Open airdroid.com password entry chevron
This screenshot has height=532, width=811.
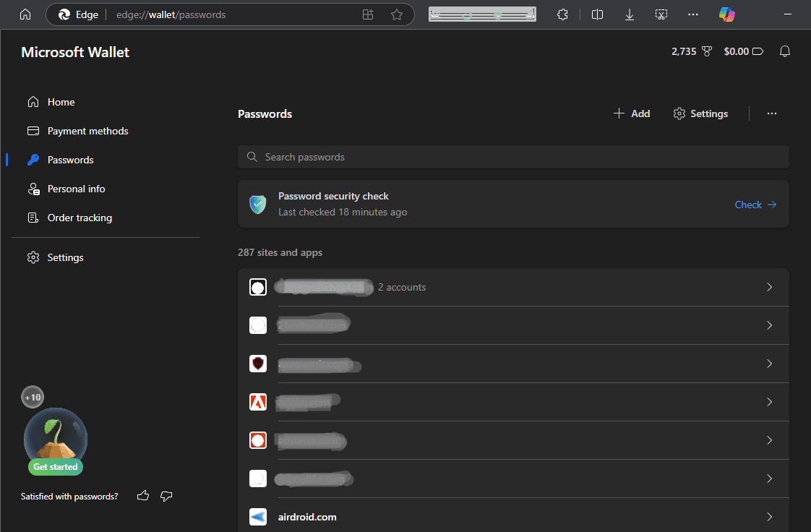pyautogui.click(x=769, y=517)
